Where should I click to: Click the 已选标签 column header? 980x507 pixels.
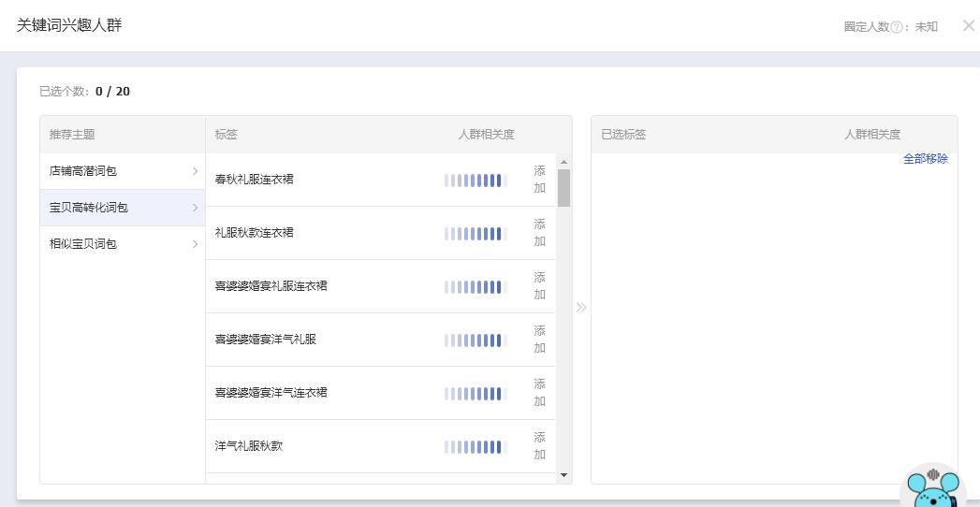coord(623,135)
